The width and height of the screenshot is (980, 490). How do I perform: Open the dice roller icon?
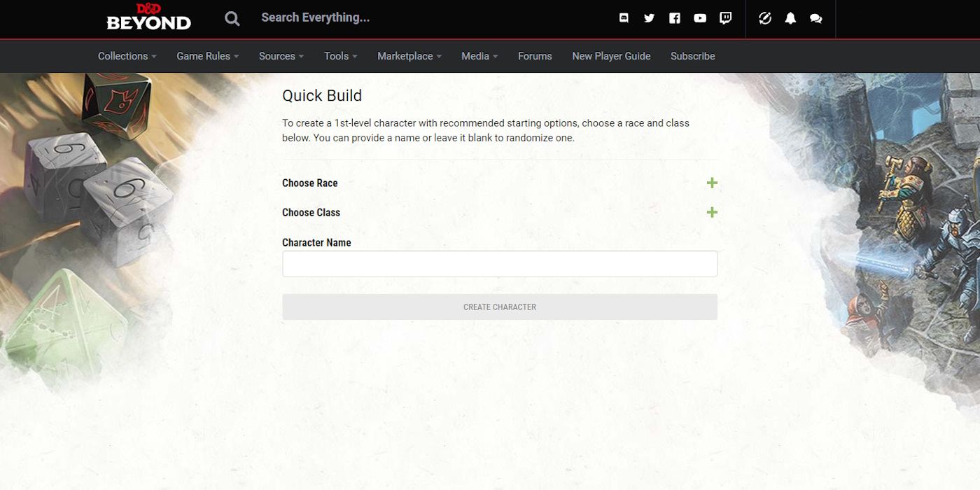pyautogui.click(x=765, y=17)
